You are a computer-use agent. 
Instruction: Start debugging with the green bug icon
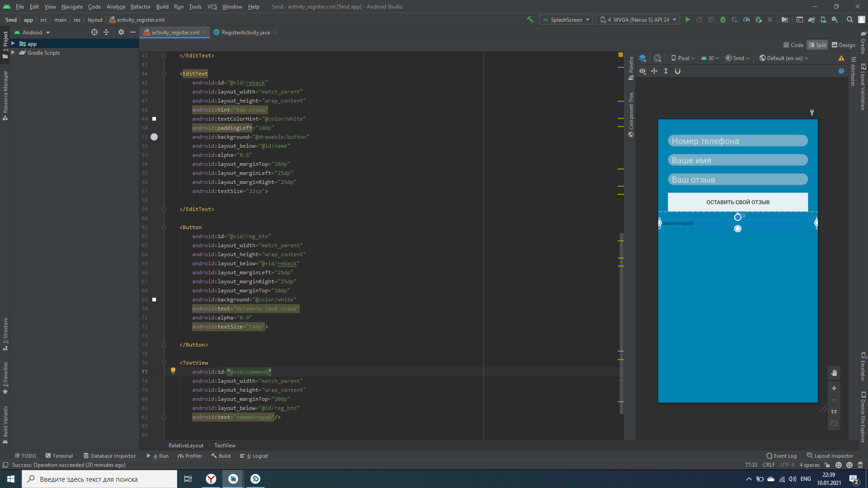tap(723, 19)
